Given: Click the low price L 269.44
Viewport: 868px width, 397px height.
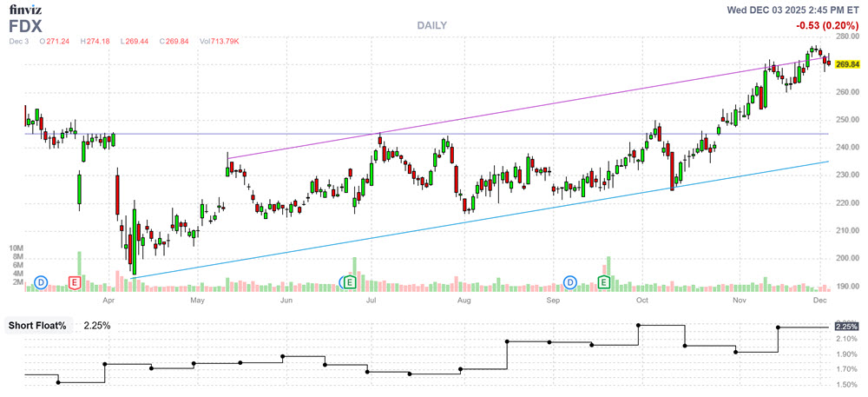Looking at the screenshot, I should coord(133,41).
